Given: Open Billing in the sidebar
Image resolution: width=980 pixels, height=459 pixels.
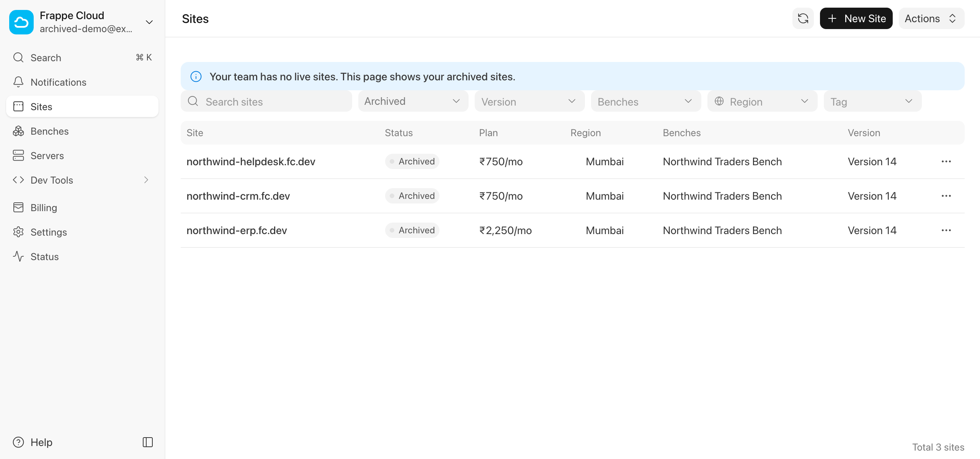Looking at the screenshot, I should [x=82, y=208].
